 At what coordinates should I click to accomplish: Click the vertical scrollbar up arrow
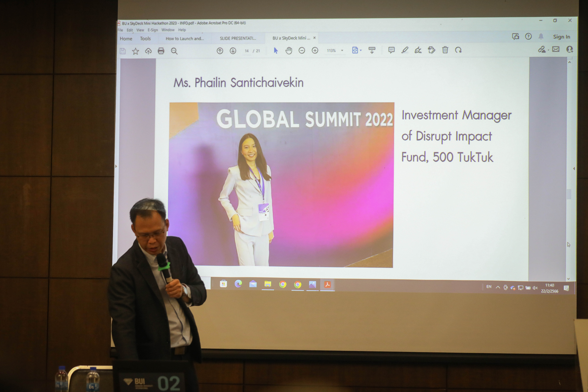click(x=569, y=62)
